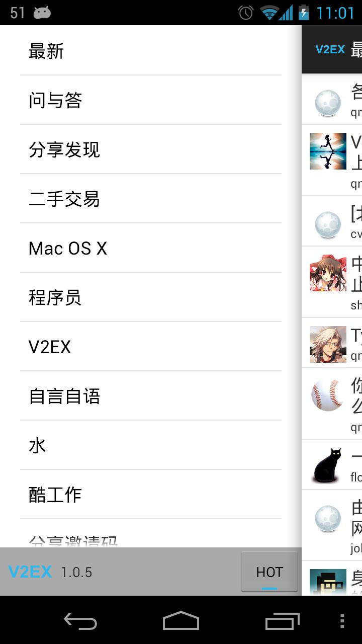This screenshot has width=362, height=644.
Task: Tap the white-haired anime character avatar
Action: pyautogui.click(x=328, y=344)
